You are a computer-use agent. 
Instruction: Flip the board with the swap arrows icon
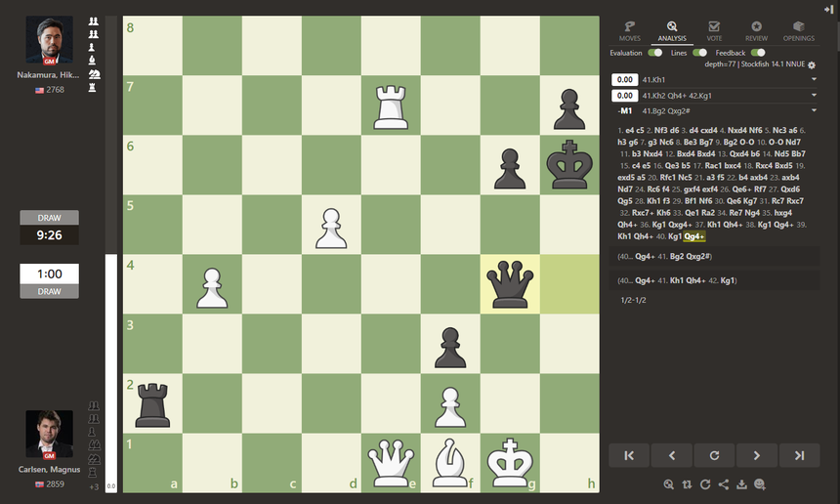686,484
